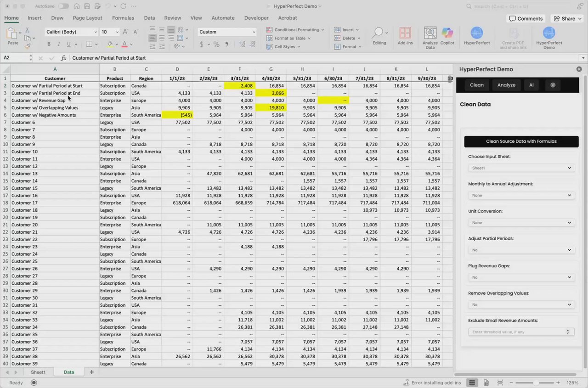Select Normal view in status bar

(x=471, y=382)
